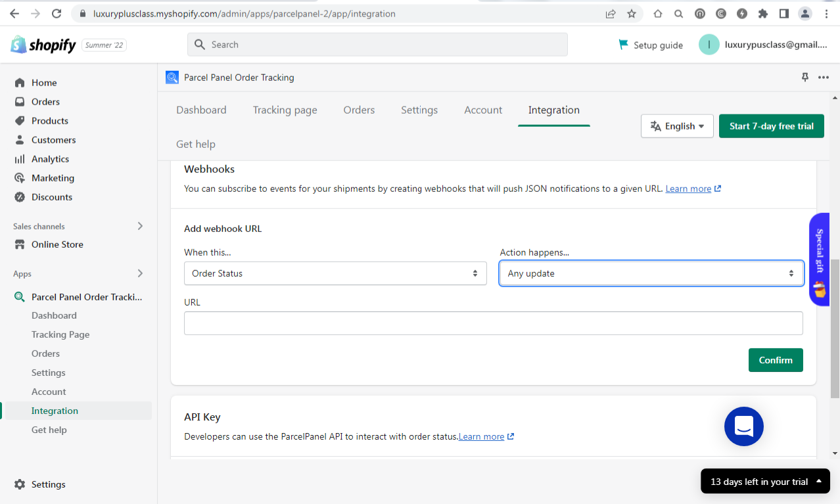This screenshot has height=504, width=840.
Task: Click the Shopify logo
Action: pos(44,45)
